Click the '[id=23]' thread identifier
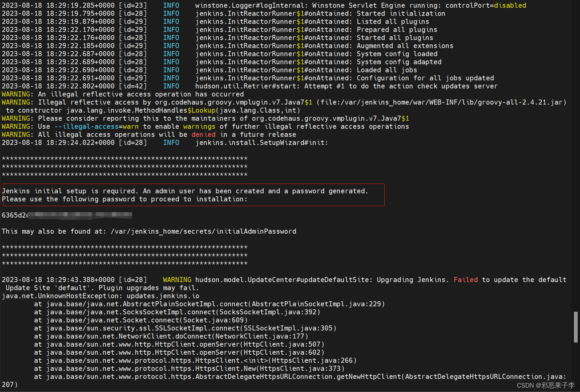580x392 pixels. click(x=133, y=5)
